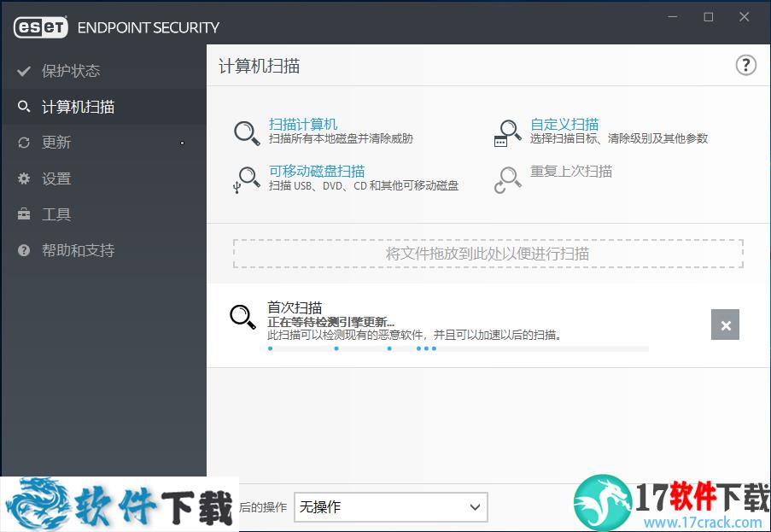Click the 帮助和支持 question icon
The image size is (771, 532).
coord(24,250)
